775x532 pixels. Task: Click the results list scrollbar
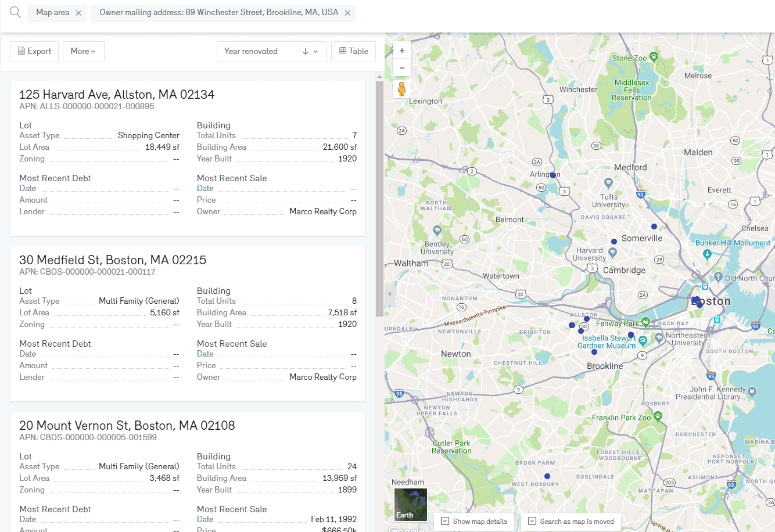click(379, 197)
